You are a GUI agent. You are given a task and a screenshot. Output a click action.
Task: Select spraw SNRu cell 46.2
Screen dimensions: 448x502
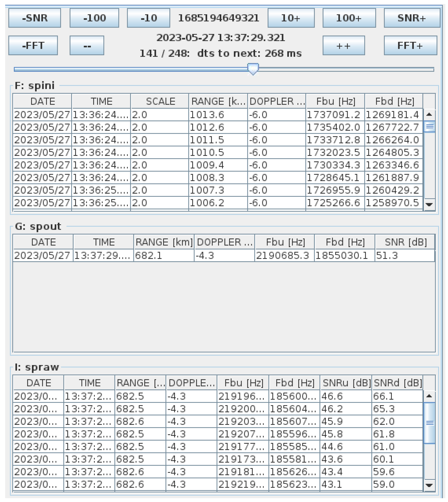[346, 409]
